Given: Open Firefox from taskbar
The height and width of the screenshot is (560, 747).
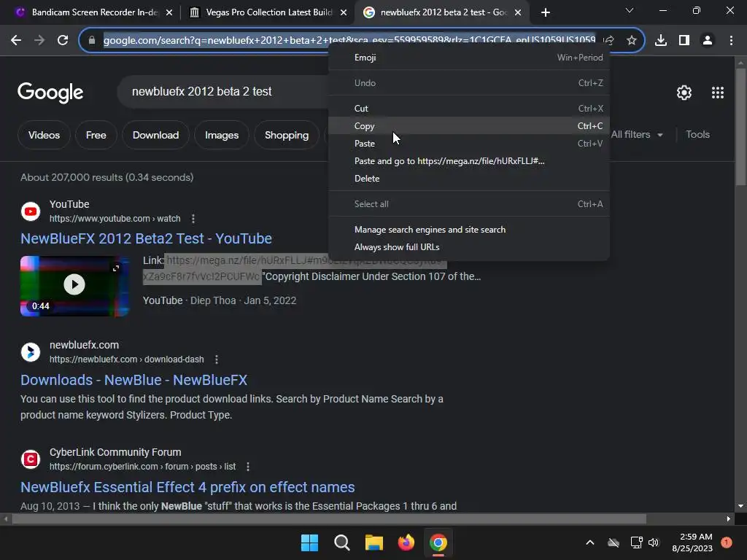Looking at the screenshot, I should 406,542.
